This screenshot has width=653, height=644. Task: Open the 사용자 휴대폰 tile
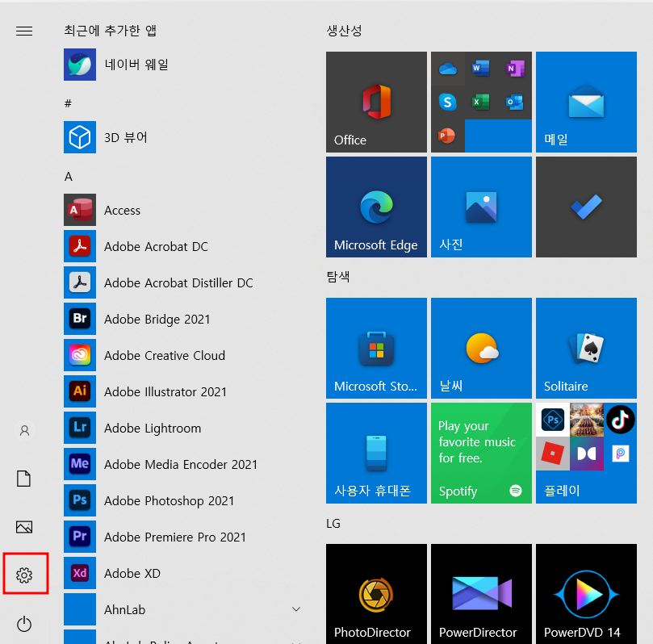(376, 453)
